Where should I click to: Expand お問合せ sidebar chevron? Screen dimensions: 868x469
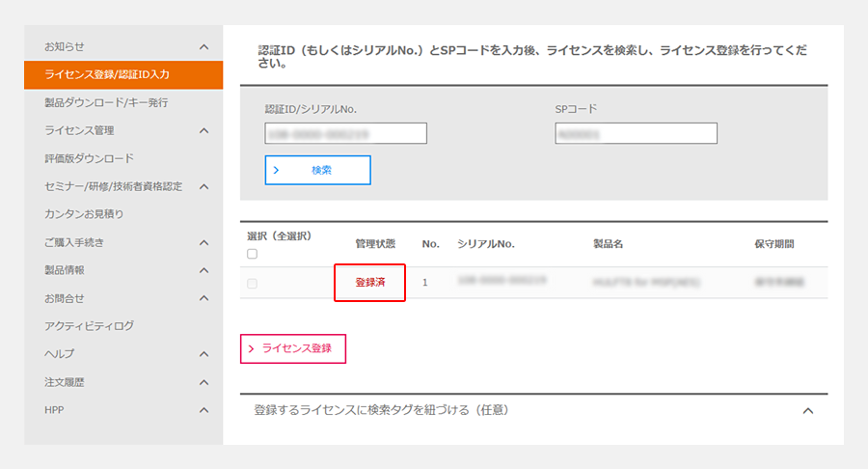point(203,298)
